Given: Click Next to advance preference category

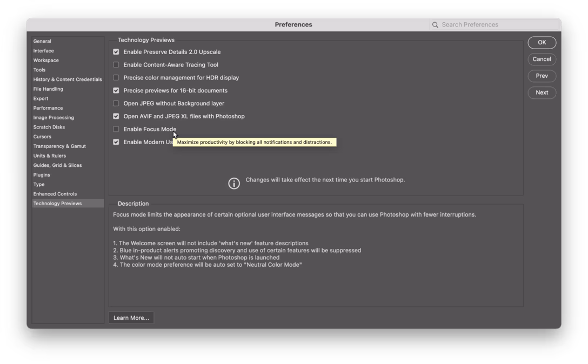Looking at the screenshot, I should pos(542,93).
